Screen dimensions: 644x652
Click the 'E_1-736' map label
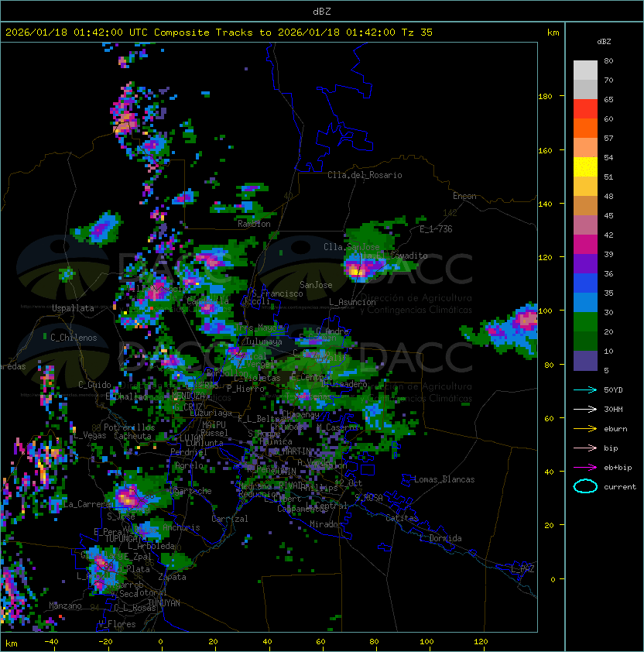click(x=436, y=229)
